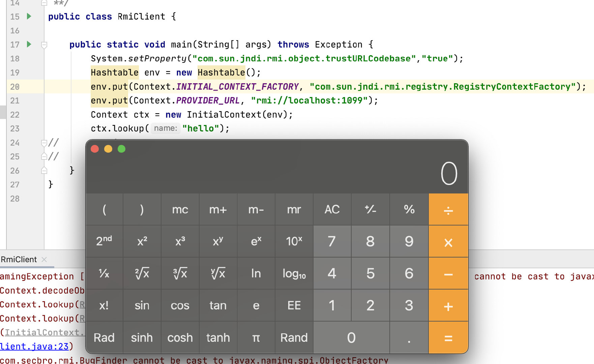Click the pi constant key
Image resolution: width=594 pixels, height=364 pixels.
tap(256, 337)
